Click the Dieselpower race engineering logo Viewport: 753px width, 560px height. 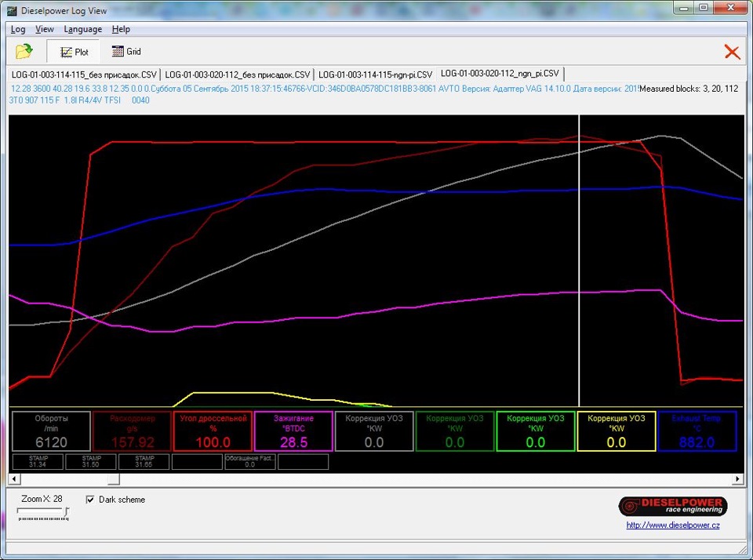point(672,506)
